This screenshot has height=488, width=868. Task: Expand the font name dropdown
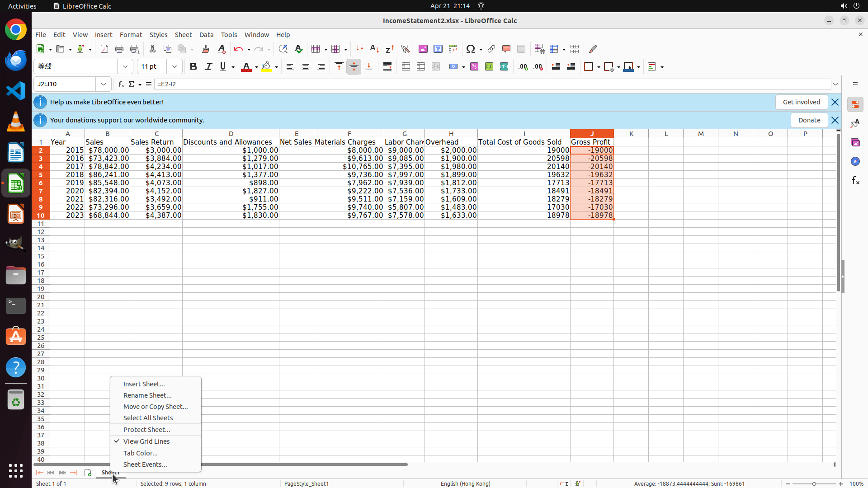point(125,67)
